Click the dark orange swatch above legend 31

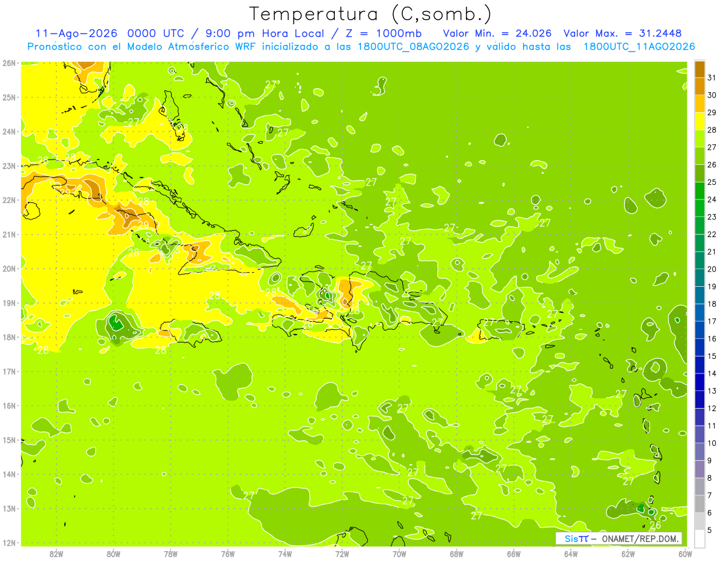(699, 69)
